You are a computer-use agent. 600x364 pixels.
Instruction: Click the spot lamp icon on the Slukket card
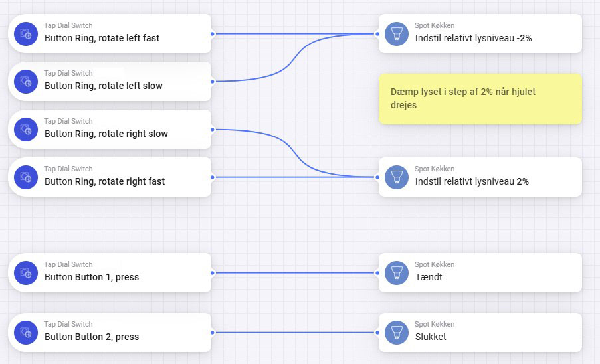397,332
